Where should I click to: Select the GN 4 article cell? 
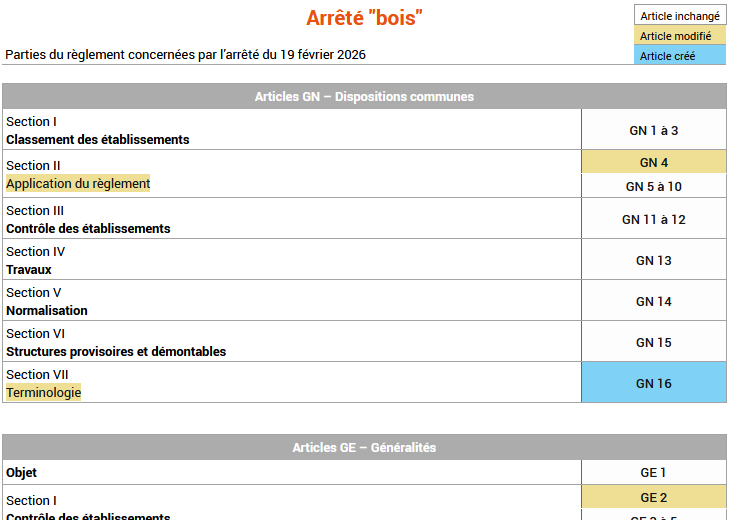pyautogui.click(x=653, y=162)
